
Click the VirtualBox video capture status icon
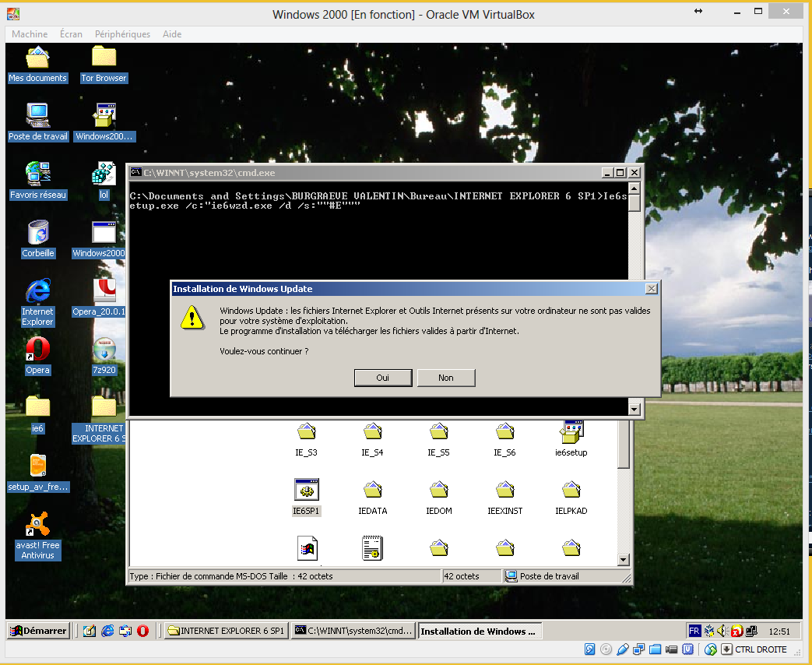pyautogui.click(x=672, y=649)
